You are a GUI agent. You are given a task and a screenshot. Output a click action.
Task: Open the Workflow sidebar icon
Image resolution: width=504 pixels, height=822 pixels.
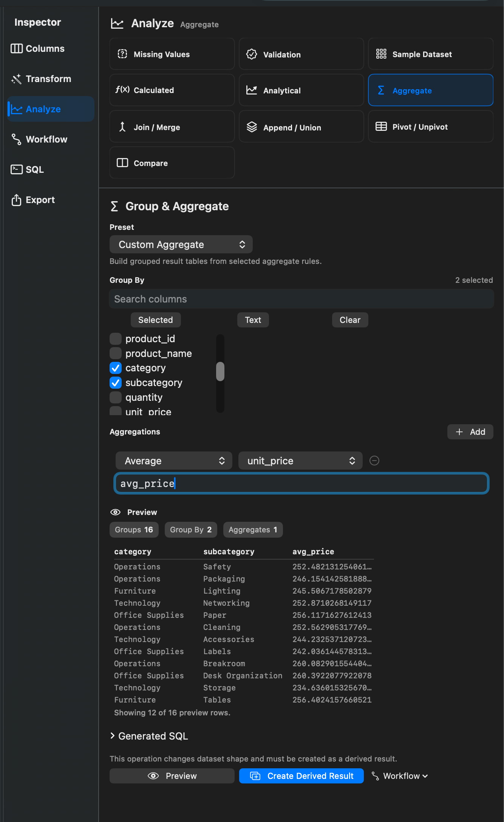[16, 139]
